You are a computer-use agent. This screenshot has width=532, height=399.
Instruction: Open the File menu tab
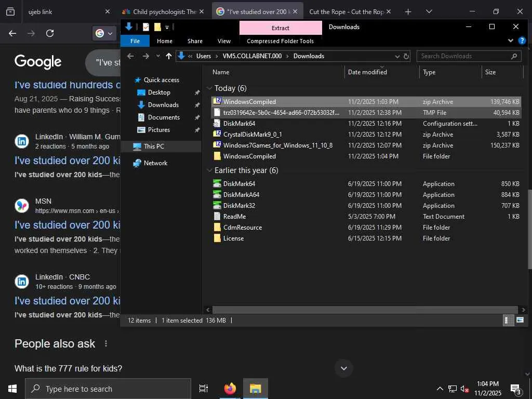click(x=135, y=41)
